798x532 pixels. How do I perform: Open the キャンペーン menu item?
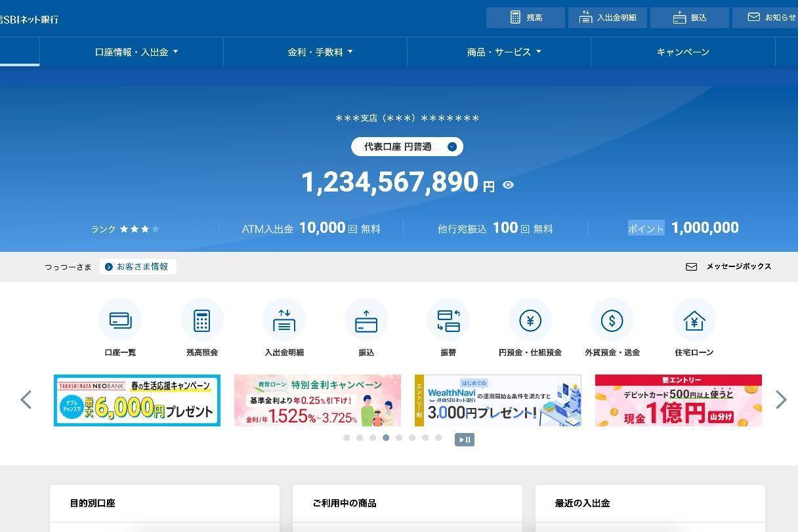point(683,52)
